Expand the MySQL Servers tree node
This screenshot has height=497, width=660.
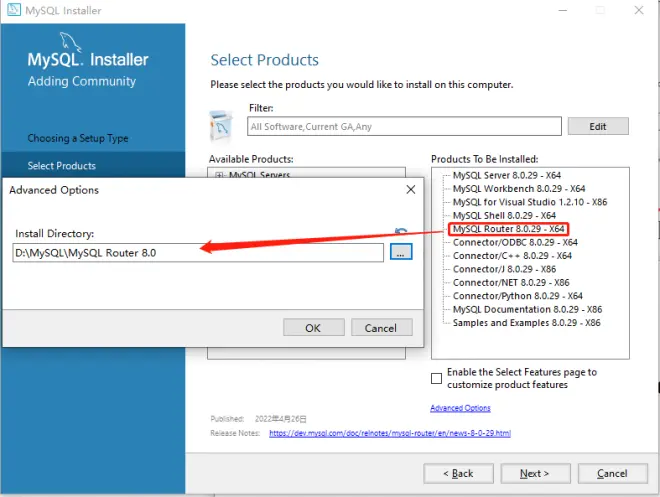pyautogui.click(x=219, y=175)
